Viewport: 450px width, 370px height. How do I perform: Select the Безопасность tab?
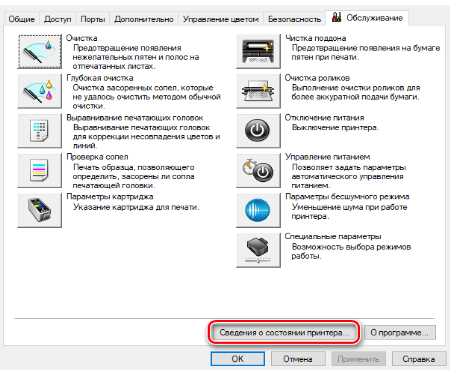tap(294, 19)
